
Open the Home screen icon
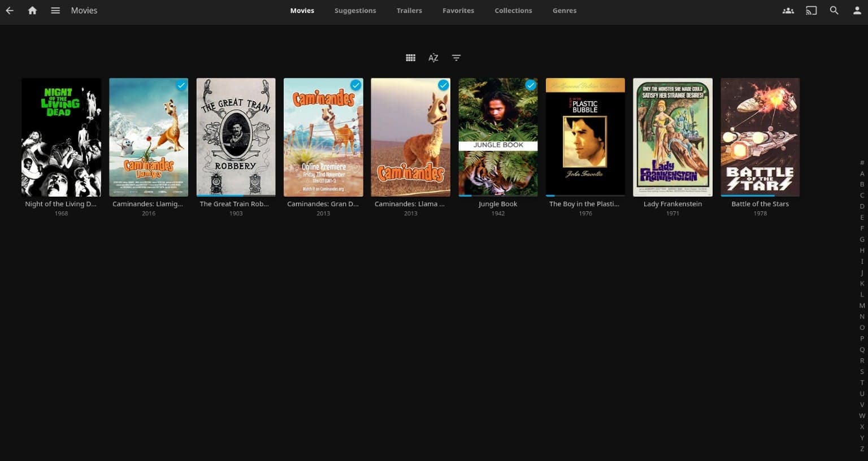coord(32,10)
